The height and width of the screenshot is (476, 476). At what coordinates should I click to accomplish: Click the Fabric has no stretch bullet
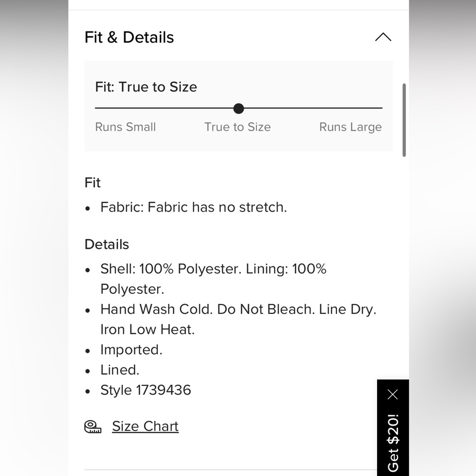click(x=194, y=208)
